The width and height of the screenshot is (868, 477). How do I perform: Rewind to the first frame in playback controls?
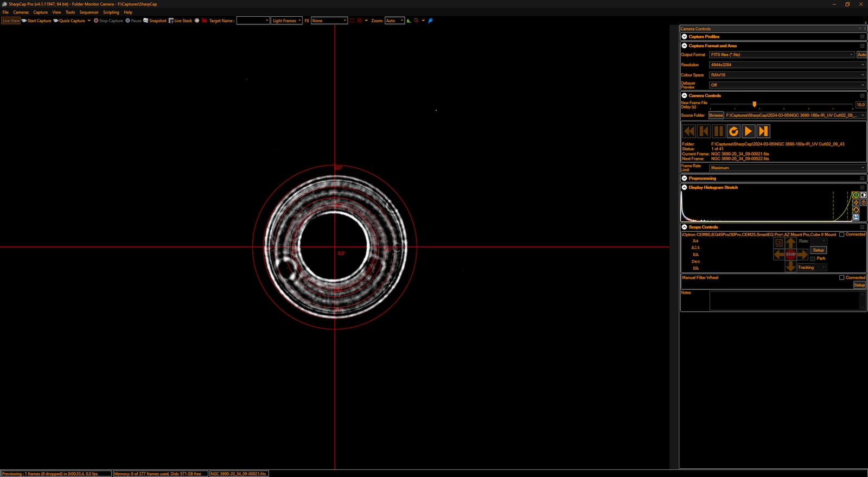pyautogui.click(x=689, y=131)
